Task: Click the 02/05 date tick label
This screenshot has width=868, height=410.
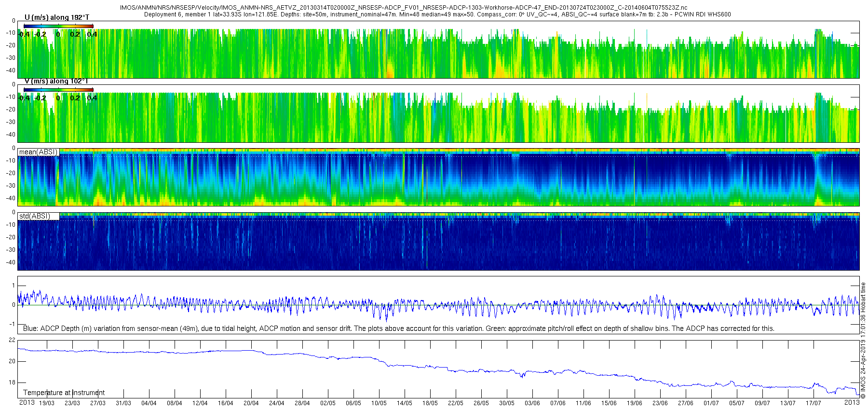Action: (x=328, y=403)
